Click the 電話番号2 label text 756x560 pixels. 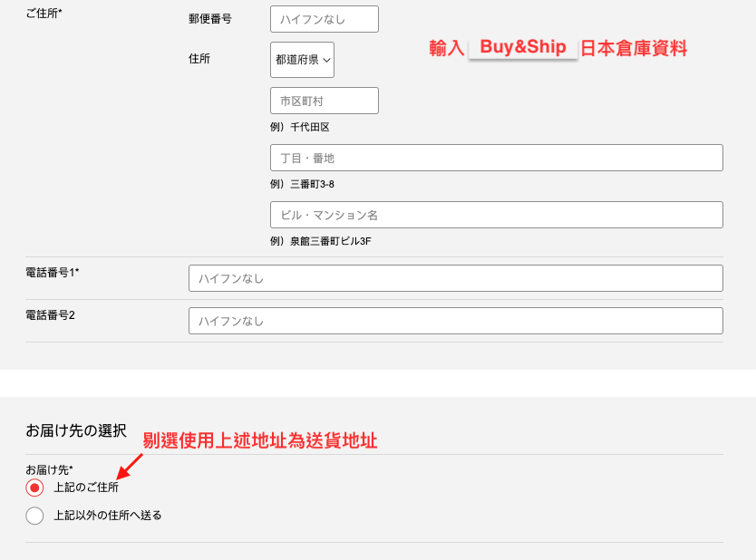point(50,314)
